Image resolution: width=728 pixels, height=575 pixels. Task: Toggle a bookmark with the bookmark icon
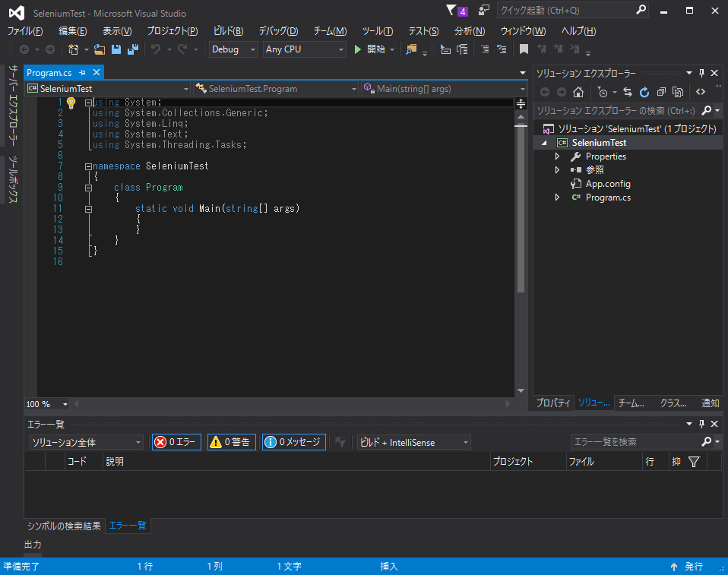524,49
